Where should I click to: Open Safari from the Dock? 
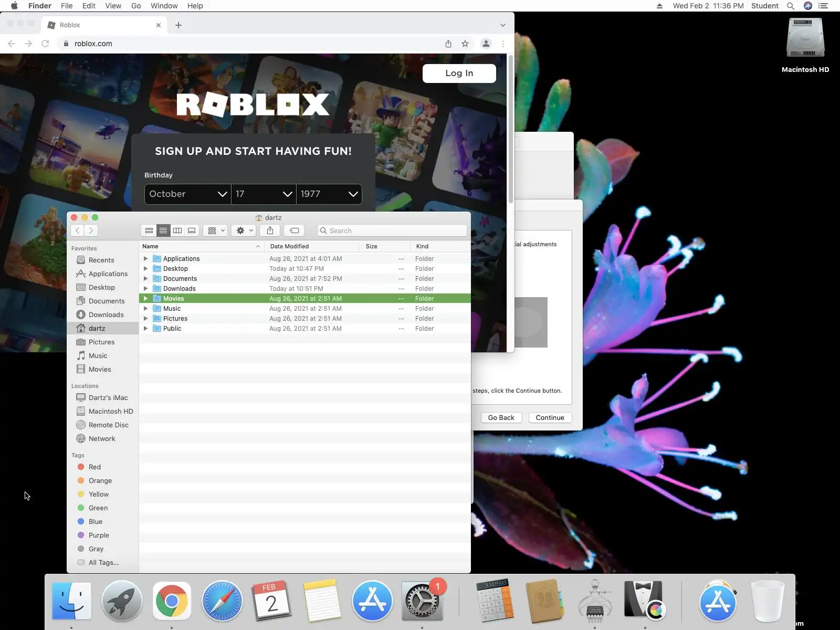pos(222,601)
